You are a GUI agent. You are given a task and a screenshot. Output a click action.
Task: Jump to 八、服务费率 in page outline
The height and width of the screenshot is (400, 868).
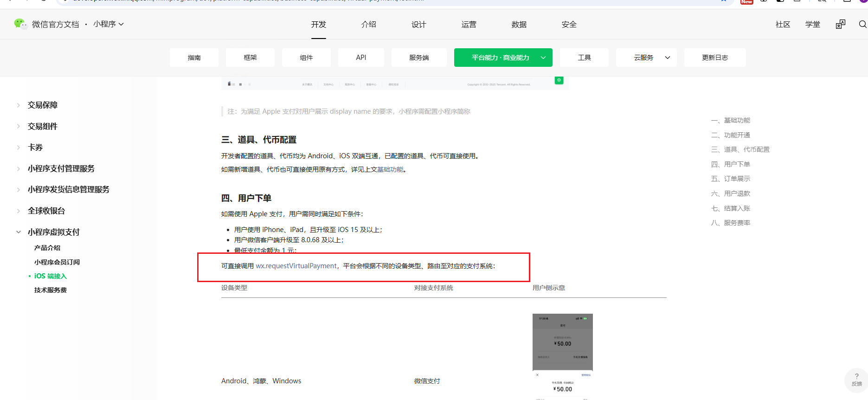731,223
